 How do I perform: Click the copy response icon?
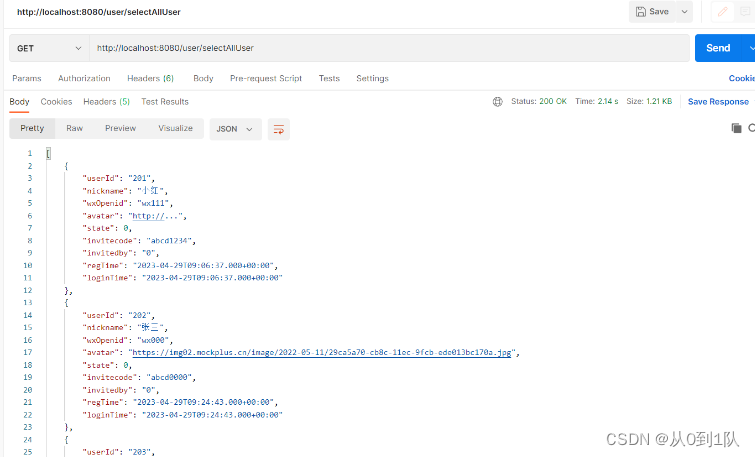736,128
